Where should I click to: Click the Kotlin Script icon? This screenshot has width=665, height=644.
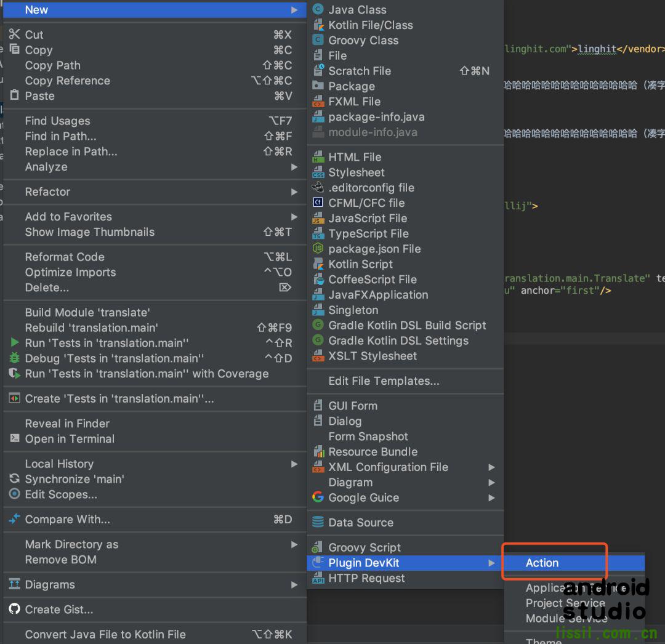318,264
